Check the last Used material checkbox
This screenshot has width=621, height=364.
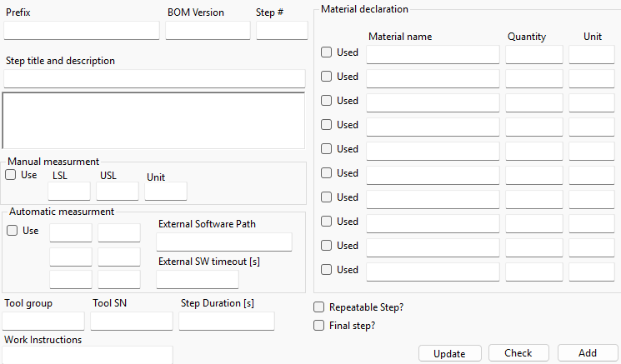[327, 270]
